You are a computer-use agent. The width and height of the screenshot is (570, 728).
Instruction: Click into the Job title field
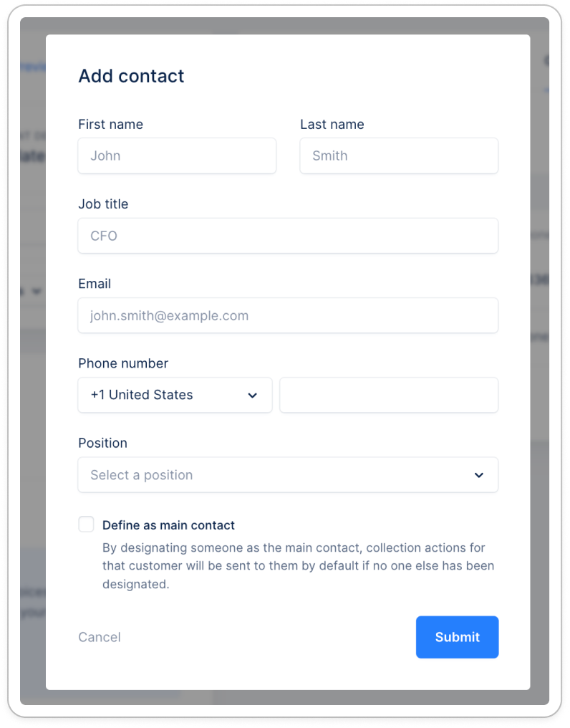287,236
